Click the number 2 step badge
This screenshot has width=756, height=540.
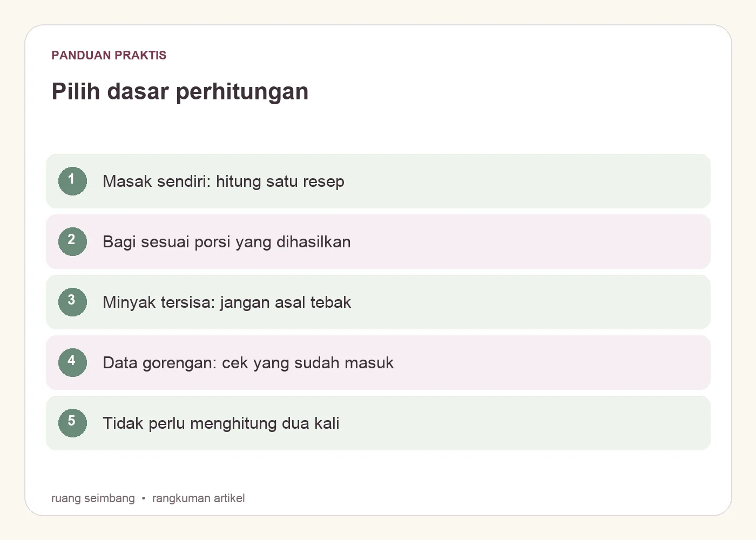[72, 241]
